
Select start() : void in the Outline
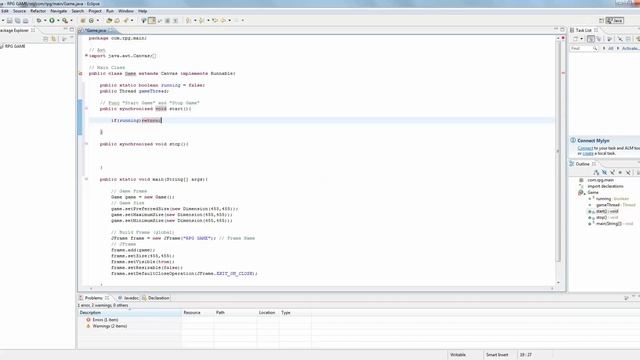(x=607, y=211)
